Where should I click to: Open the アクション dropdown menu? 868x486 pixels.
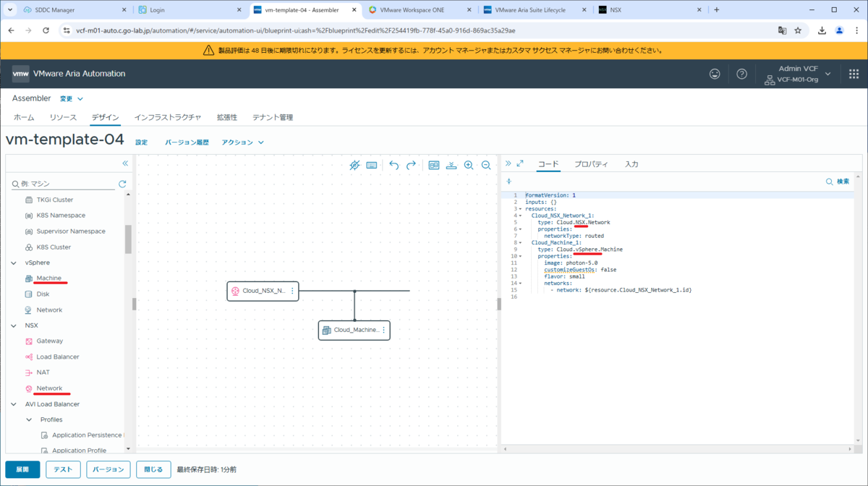tap(242, 142)
